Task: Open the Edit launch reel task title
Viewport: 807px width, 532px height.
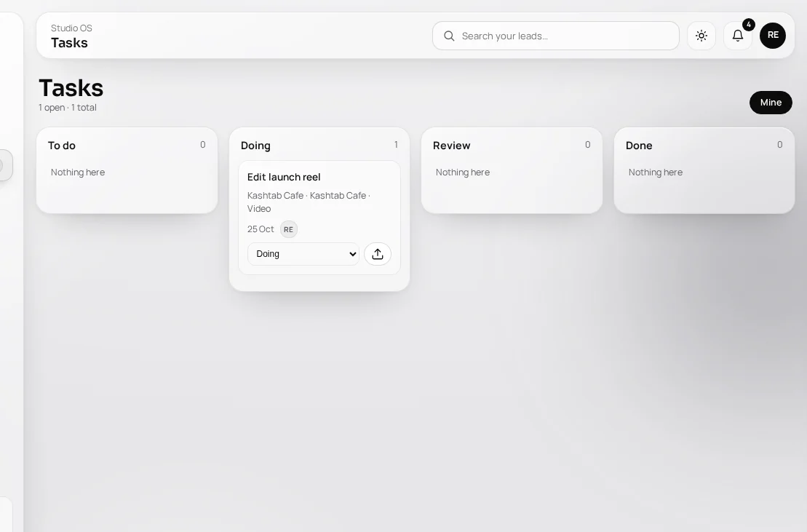Action: pyautogui.click(x=284, y=177)
